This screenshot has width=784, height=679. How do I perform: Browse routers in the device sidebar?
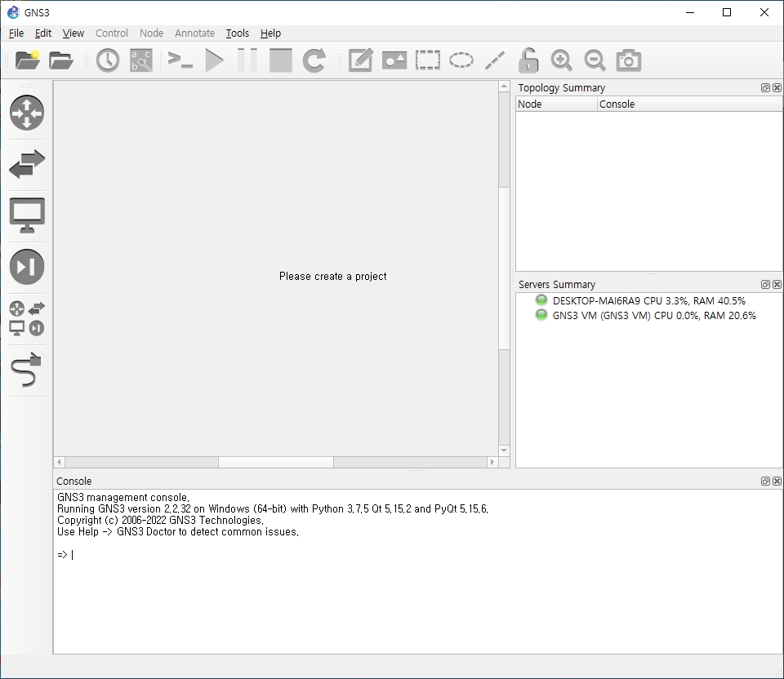[27, 113]
